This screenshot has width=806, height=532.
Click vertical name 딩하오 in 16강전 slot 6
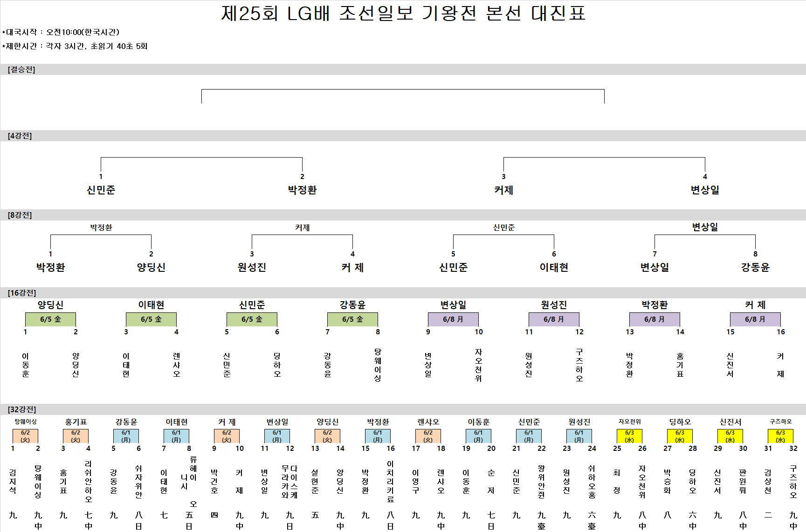pos(277,365)
